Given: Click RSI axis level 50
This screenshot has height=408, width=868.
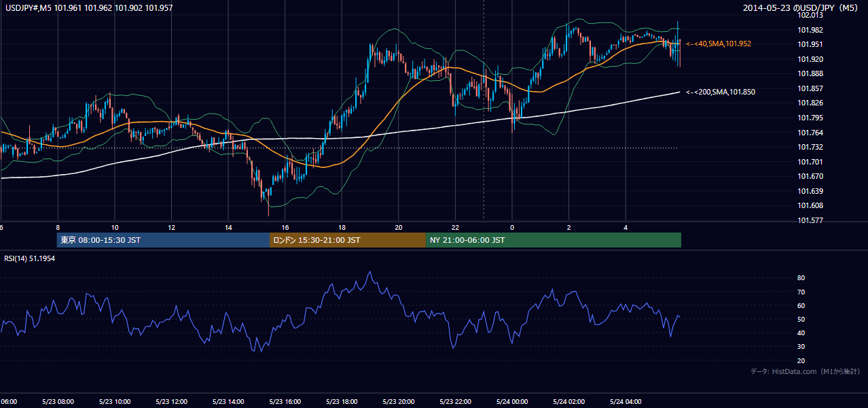Looking at the screenshot, I should point(801,319).
